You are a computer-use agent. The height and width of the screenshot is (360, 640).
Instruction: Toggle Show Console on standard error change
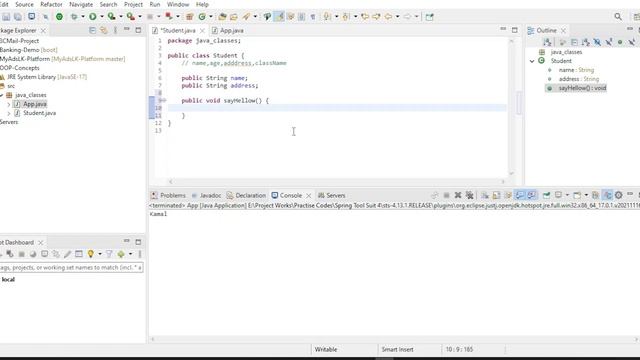pyautogui.click(x=531, y=195)
